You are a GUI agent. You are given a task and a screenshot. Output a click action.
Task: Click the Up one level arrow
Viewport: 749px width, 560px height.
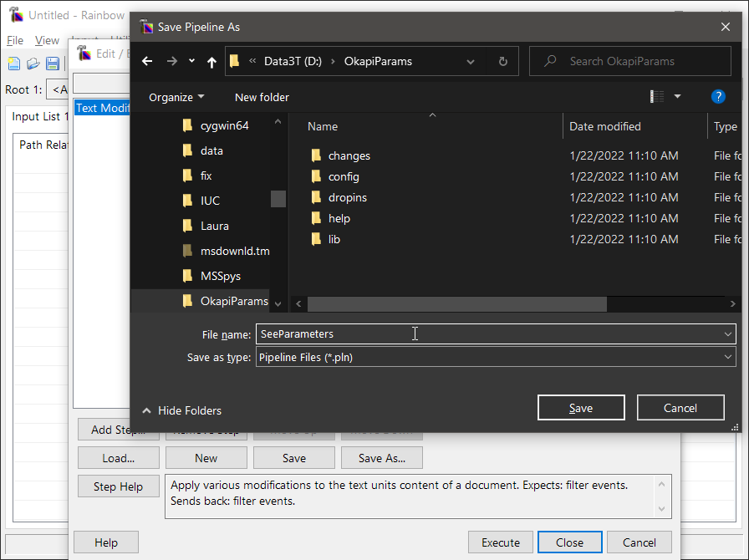tap(211, 61)
